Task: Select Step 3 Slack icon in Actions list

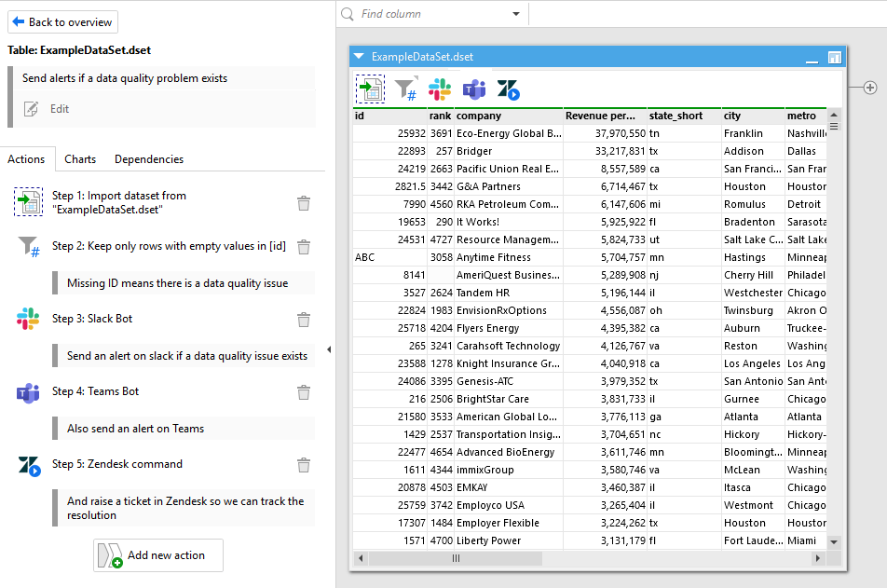Action: click(x=28, y=319)
